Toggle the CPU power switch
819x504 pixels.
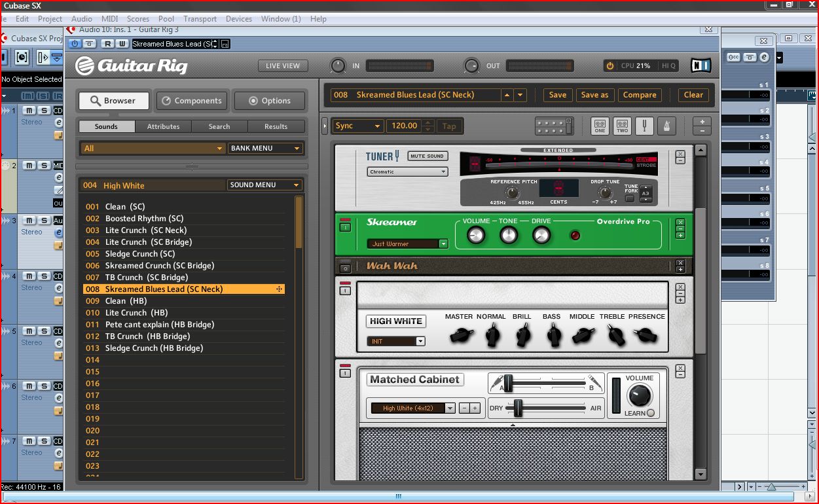(610, 65)
